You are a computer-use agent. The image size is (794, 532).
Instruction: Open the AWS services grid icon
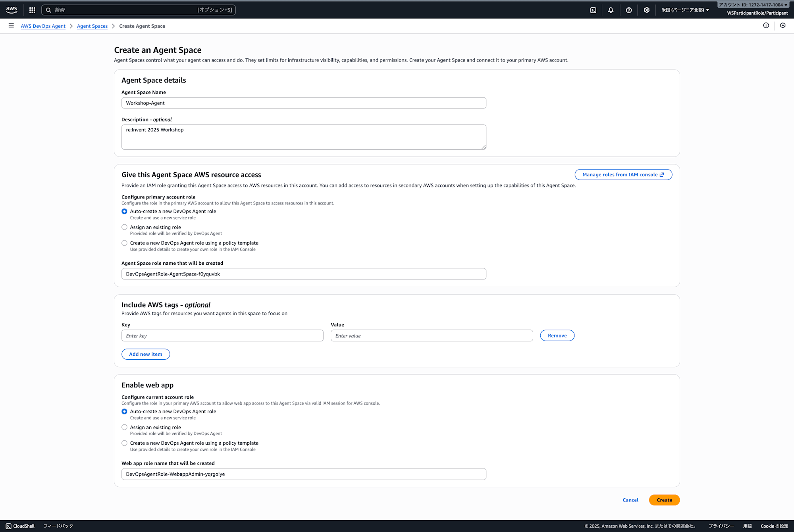[32, 10]
